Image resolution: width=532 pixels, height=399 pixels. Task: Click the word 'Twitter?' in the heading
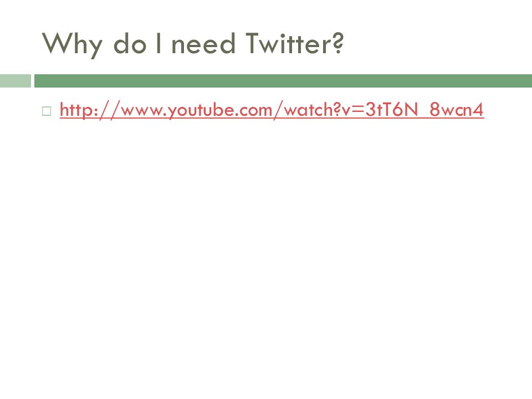[294, 43]
